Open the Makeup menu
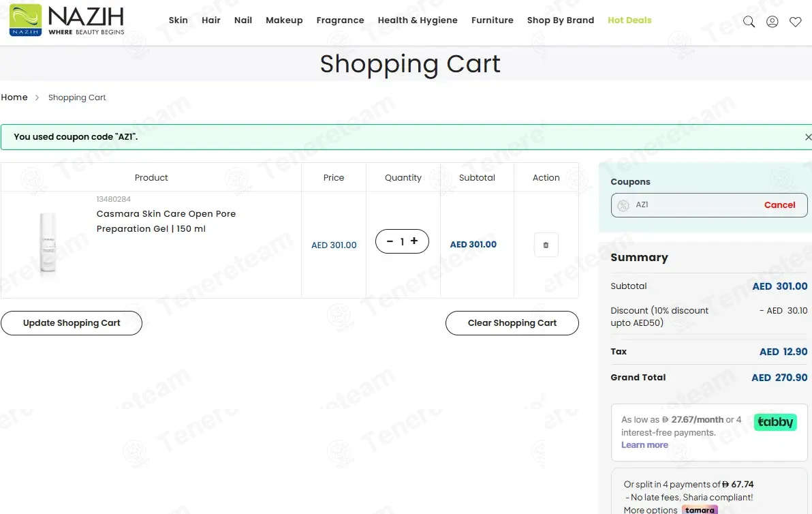This screenshot has height=514, width=812. [284, 20]
